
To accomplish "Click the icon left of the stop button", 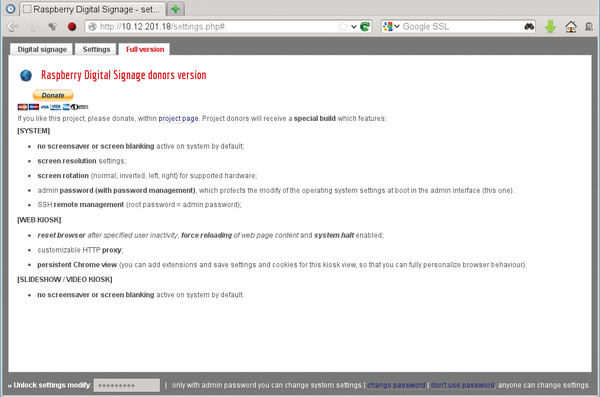I will (52, 26).
